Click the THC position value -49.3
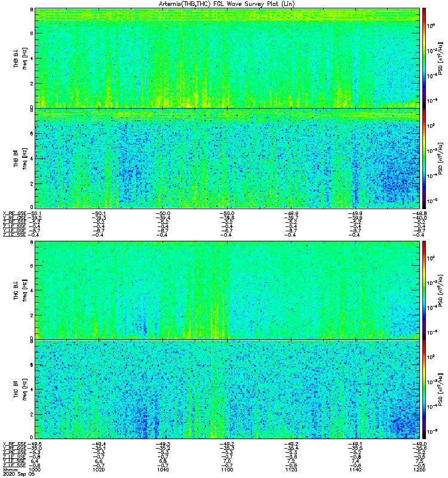The width and height of the screenshot is (448, 478). point(162,444)
